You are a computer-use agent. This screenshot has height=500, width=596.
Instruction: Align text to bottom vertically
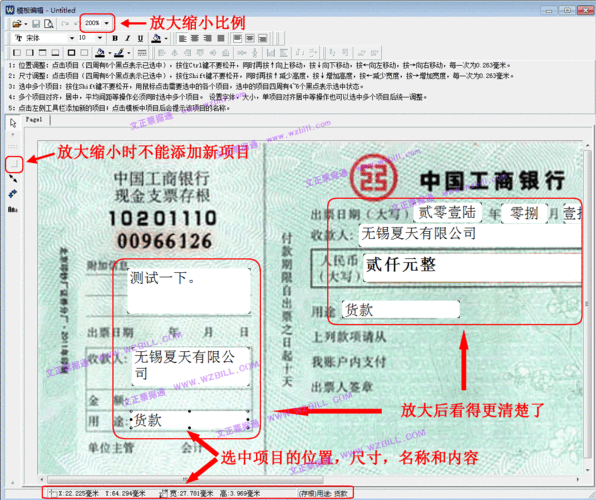[x=263, y=38]
